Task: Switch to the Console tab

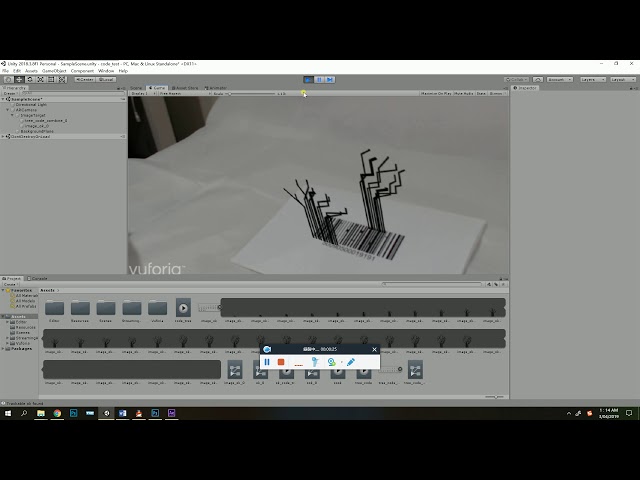Action: point(37,278)
